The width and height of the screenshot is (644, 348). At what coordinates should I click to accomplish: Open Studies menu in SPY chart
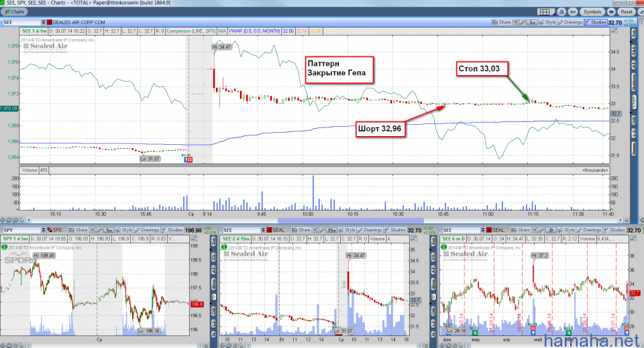[x=172, y=230]
